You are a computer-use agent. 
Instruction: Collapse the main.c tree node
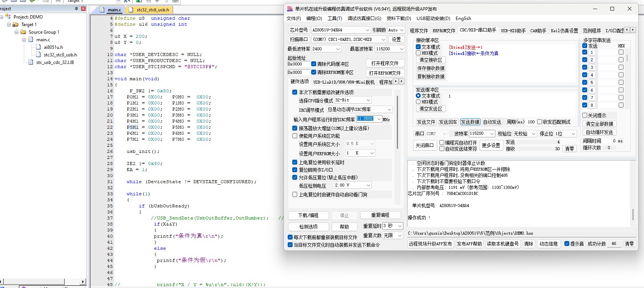coord(24,40)
